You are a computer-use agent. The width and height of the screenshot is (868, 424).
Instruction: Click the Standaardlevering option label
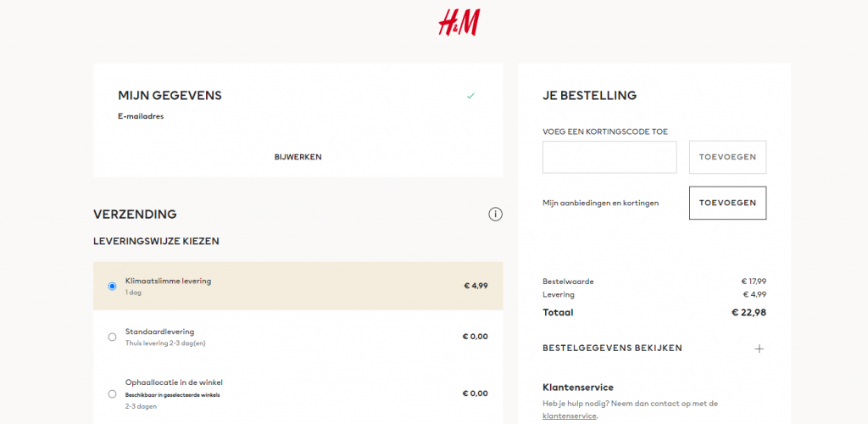tap(159, 332)
